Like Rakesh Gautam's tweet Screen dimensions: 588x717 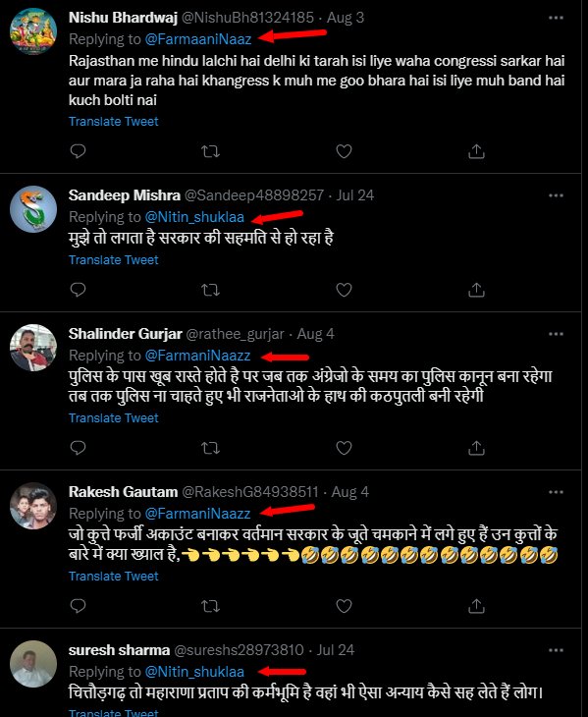click(x=344, y=606)
